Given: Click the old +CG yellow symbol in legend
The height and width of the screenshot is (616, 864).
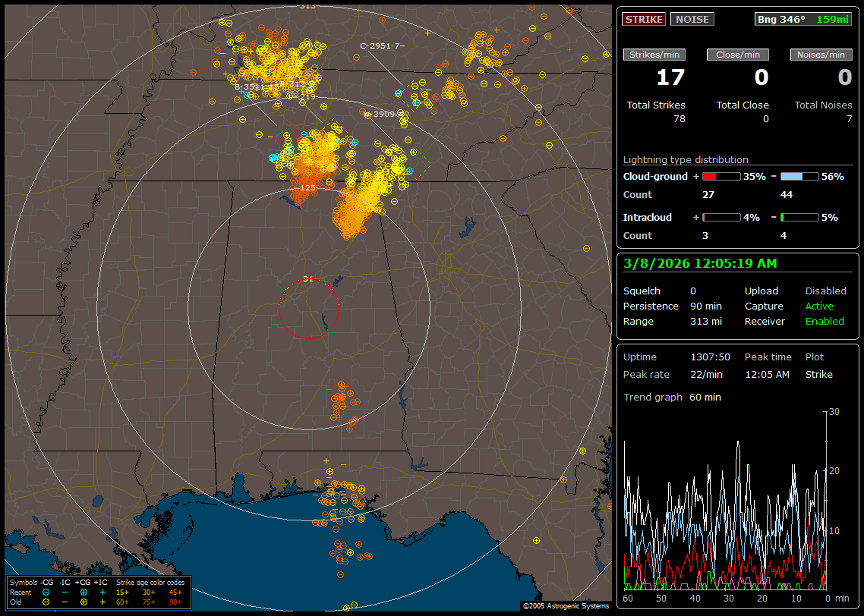Looking at the screenshot, I should coord(84,602).
